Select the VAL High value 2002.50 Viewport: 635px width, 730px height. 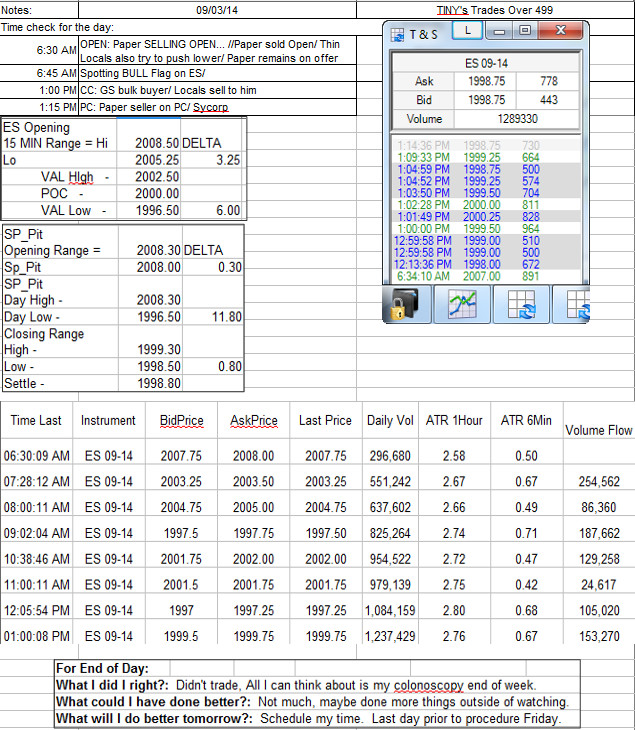click(149, 176)
